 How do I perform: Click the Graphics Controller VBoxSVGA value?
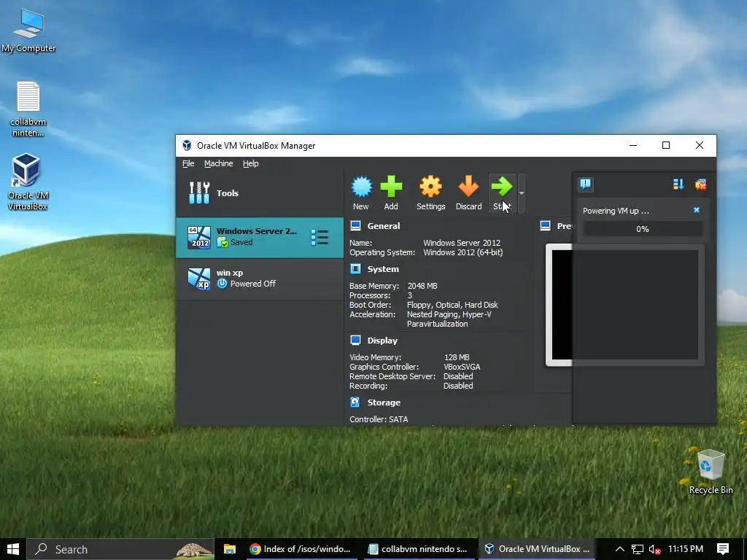pos(462,367)
